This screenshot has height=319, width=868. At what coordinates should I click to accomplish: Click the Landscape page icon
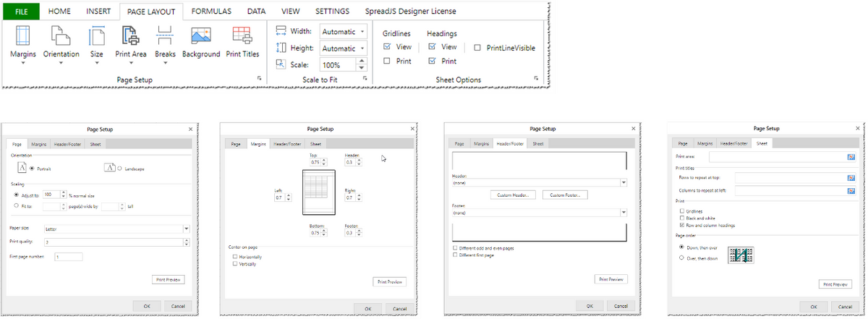point(110,169)
